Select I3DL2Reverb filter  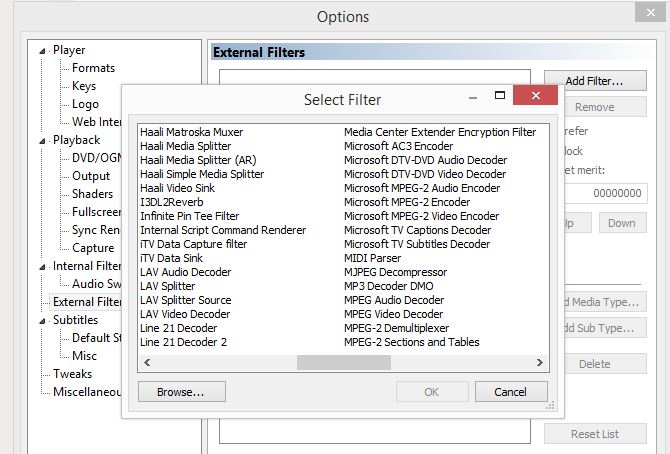(172, 202)
